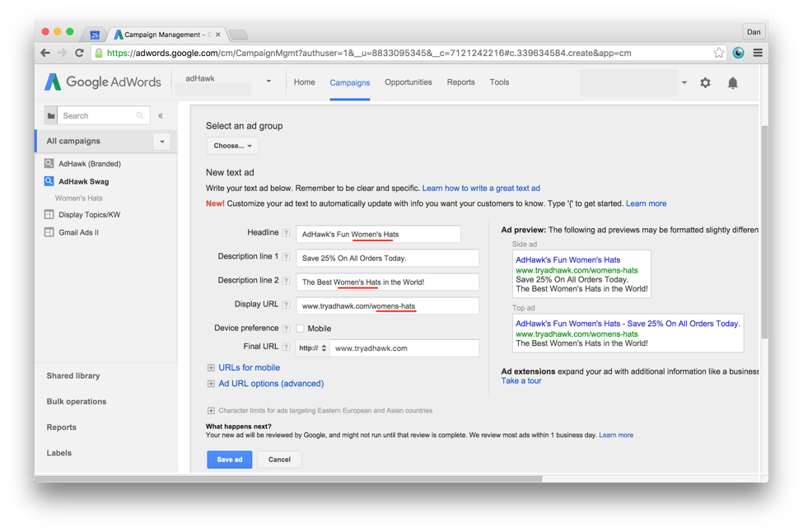The width and height of the screenshot is (803, 532).
Task: Click the browser forward arrow
Action: [x=62, y=53]
